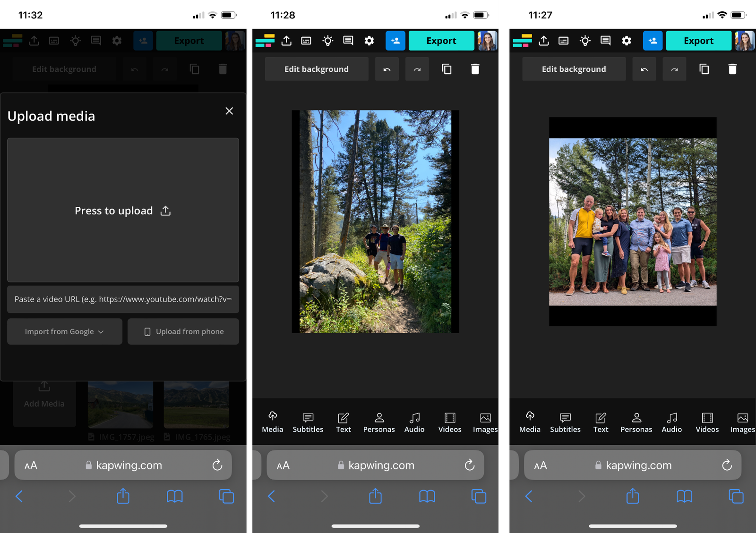Choose Upload from phone
756x533 pixels.
pyautogui.click(x=183, y=331)
